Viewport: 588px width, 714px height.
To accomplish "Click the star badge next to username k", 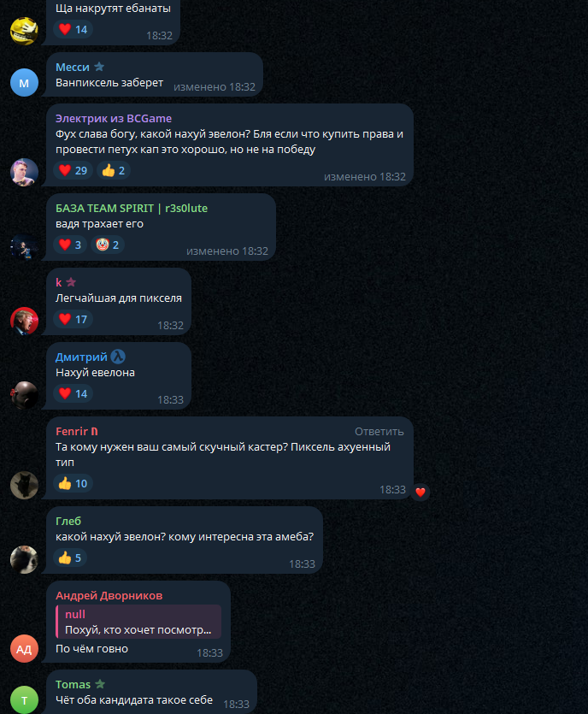I will 71,282.
